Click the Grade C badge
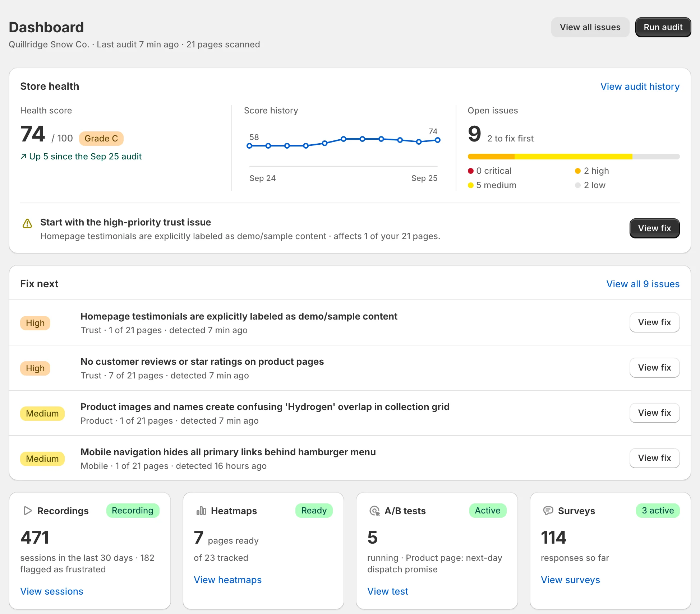The height and width of the screenshot is (614, 700). click(x=101, y=139)
